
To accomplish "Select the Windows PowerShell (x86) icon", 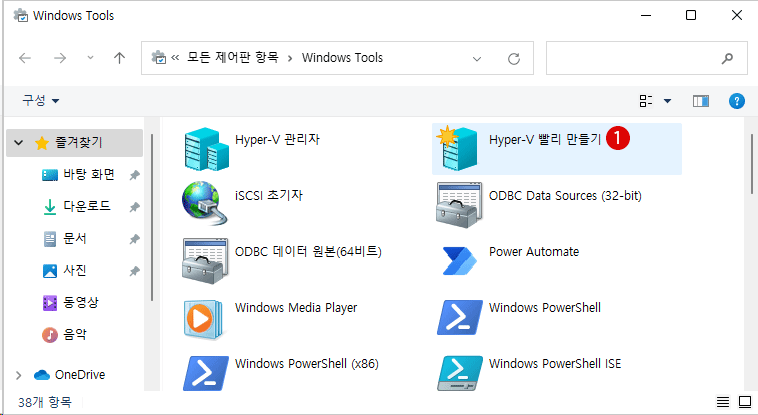I will coord(206,373).
